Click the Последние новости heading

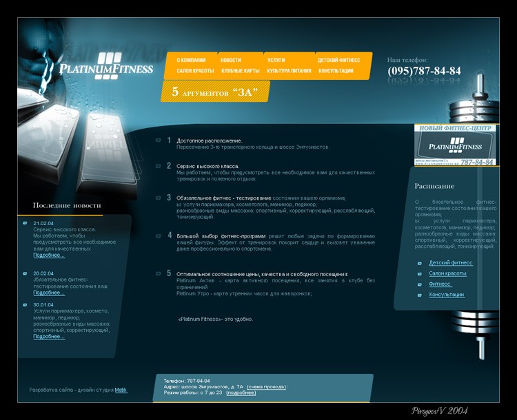tap(67, 205)
